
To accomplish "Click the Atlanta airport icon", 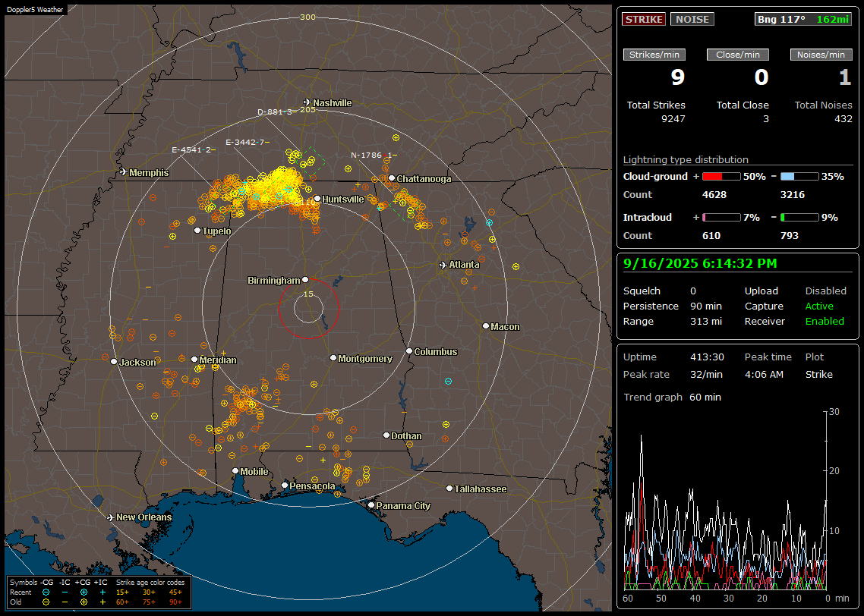I will (x=443, y=265).
